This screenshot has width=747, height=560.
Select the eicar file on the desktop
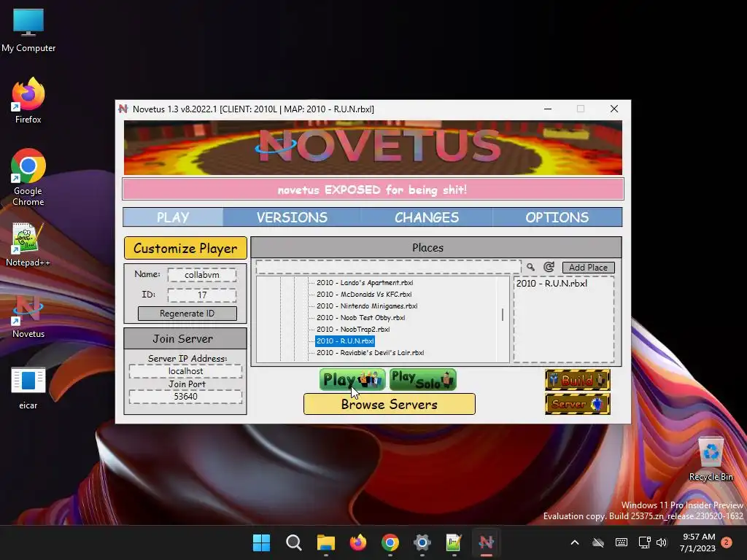(x=28, y=387)
